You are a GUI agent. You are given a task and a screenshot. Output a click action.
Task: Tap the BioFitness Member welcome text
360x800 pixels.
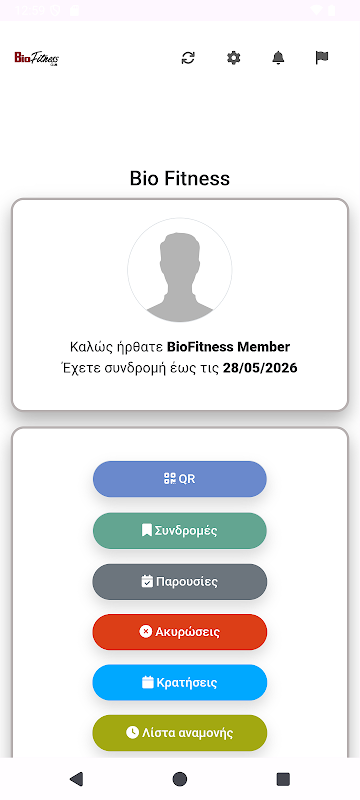click(x=228, y=347)
